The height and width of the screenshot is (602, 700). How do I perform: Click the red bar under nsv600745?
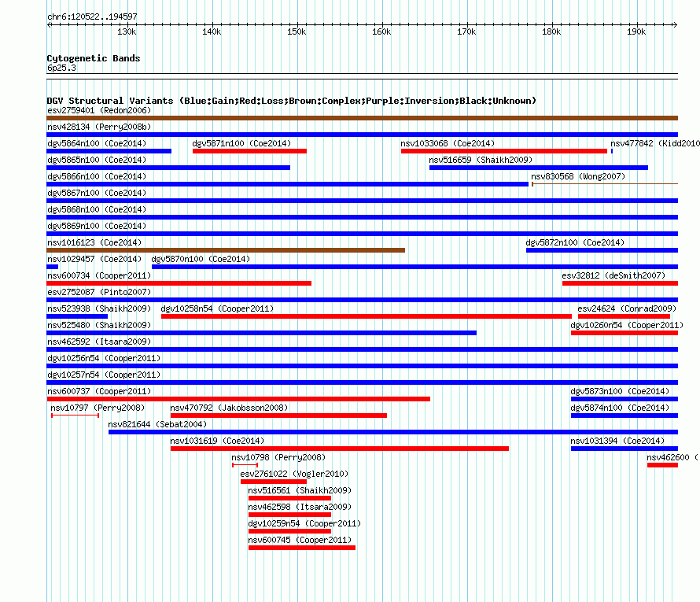coord(302,548)
